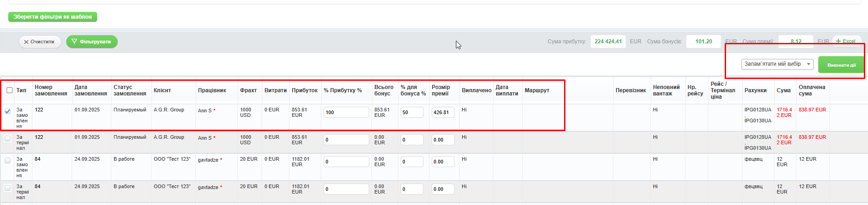This screenshot has width=868, height=205.
Task: Click the X icon on Очистити
Action: click(26, 42)
